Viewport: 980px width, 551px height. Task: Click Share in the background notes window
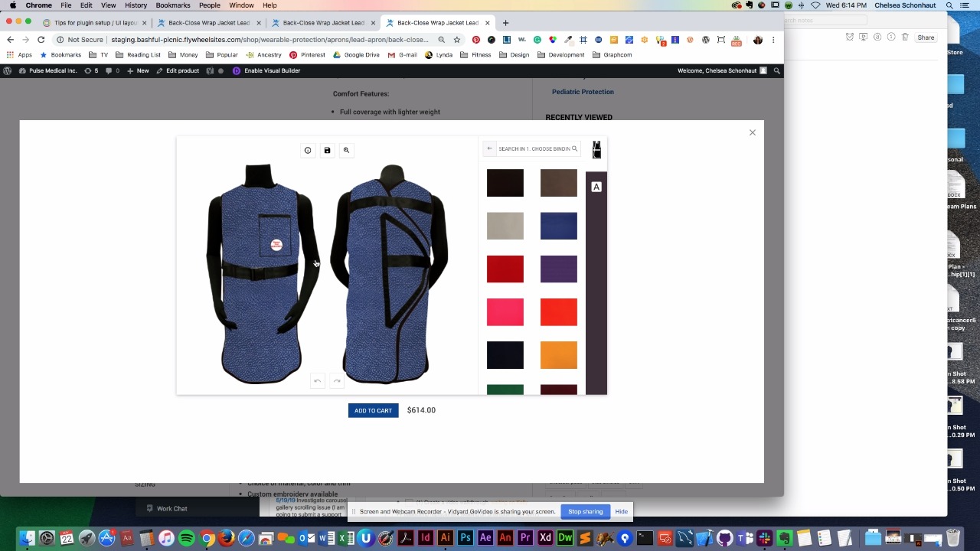click(926, 37)
